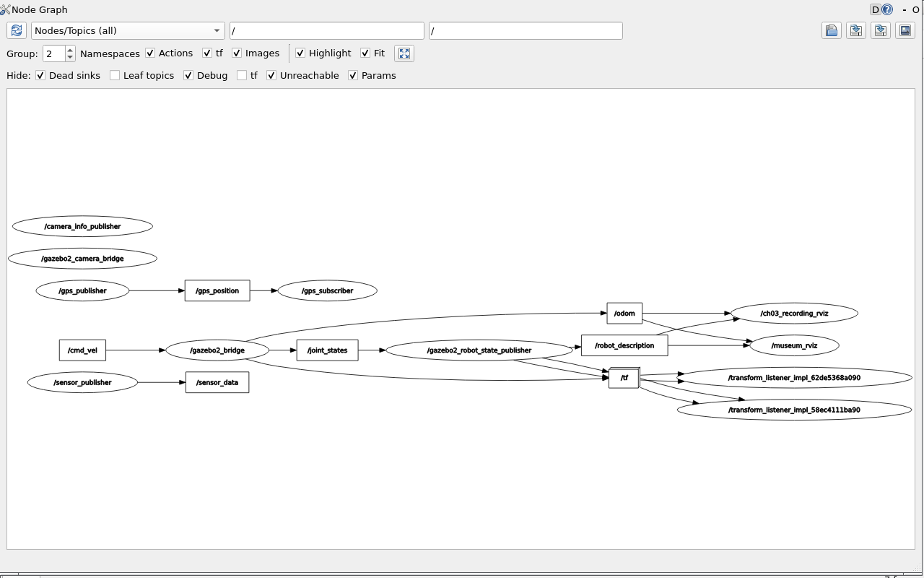The image size is (924, 578).
Task: Select the /gazebo2_bridge node
Action: point(217,350)
